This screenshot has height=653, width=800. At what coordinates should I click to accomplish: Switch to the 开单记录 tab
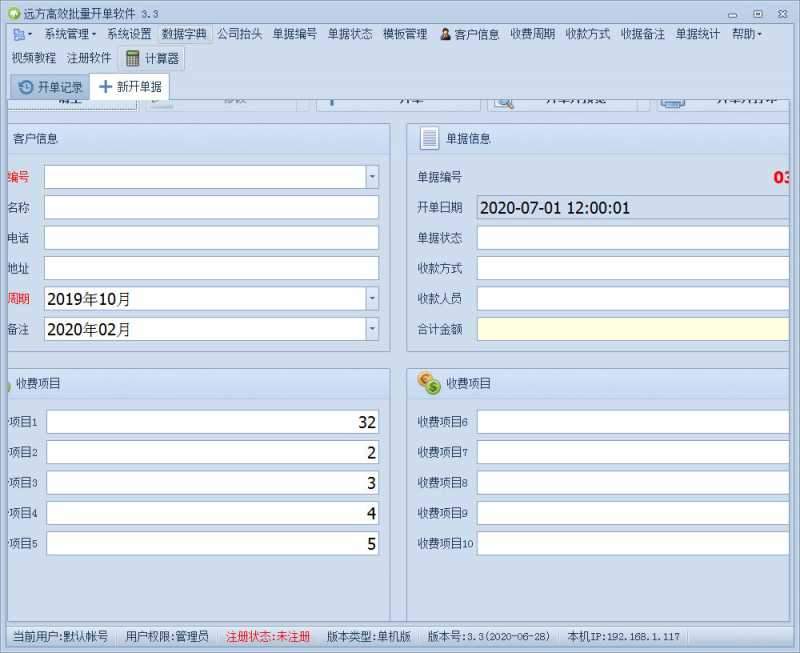tap(49, 86)
